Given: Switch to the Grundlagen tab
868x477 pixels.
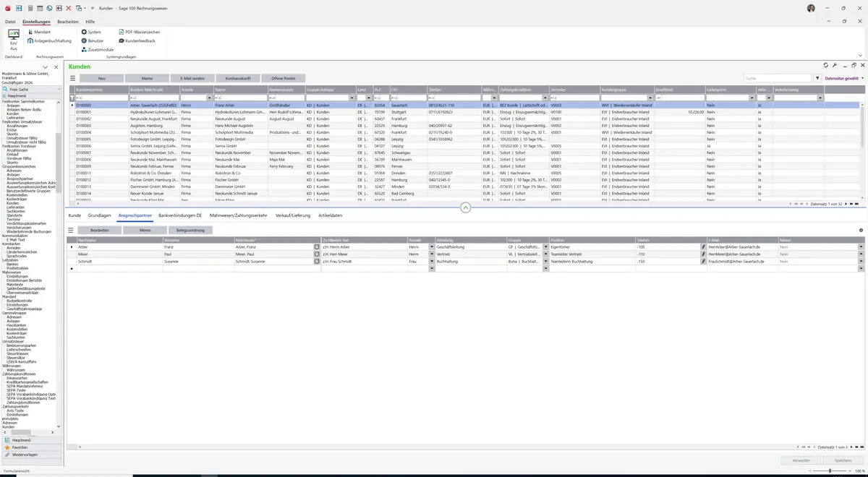Looking at the screenshot, I should click(x=100, y=215).
